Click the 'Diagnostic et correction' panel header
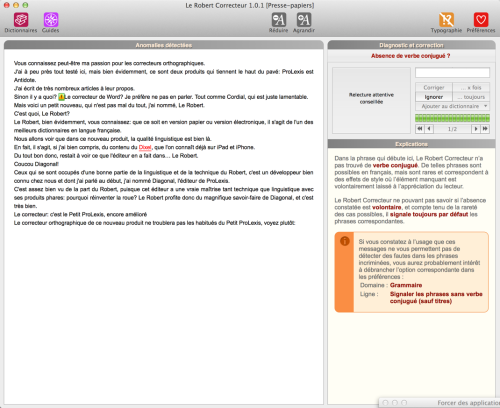This screenshot has height=408, width=500. click(x=411, y=45)
